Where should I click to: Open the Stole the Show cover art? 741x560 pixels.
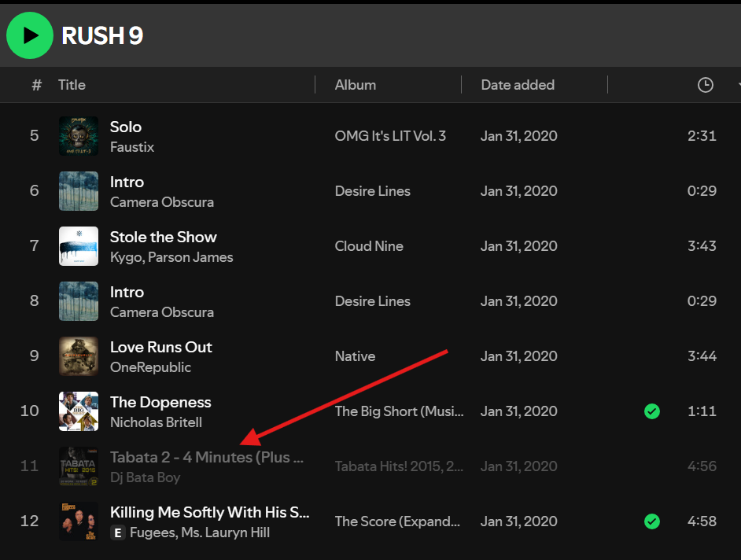pos(79,246)
